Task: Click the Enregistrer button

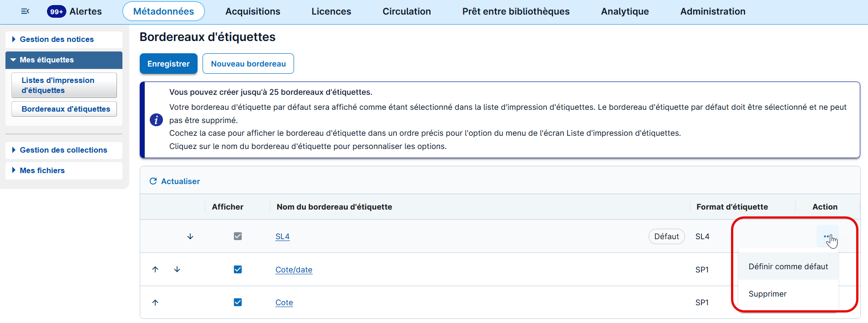Action: (168, 64)
